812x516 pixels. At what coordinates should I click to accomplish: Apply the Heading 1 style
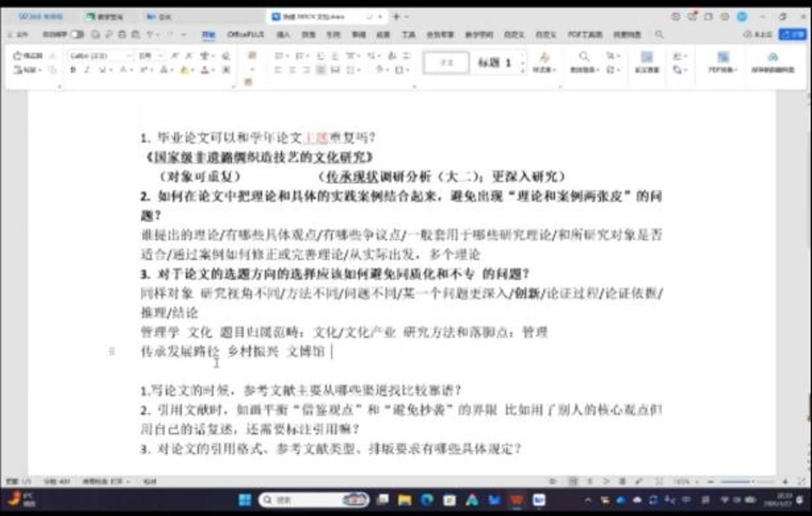click(494, 63)
